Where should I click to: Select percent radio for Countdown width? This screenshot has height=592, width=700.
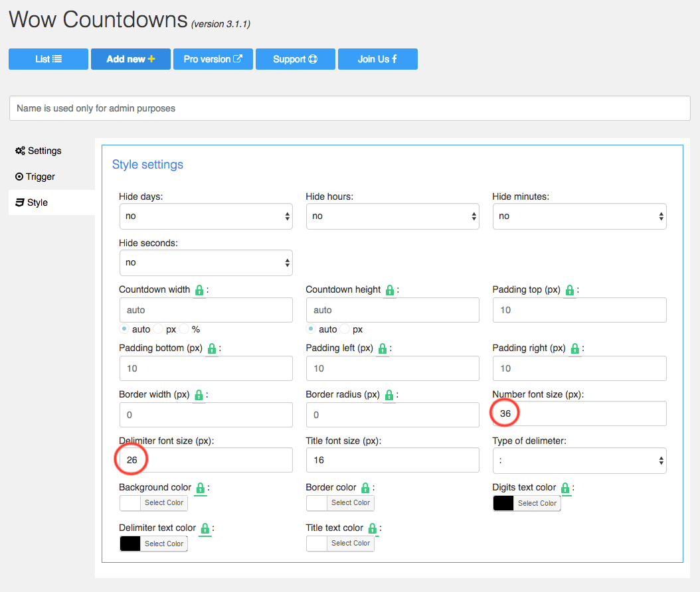point(184,329)
